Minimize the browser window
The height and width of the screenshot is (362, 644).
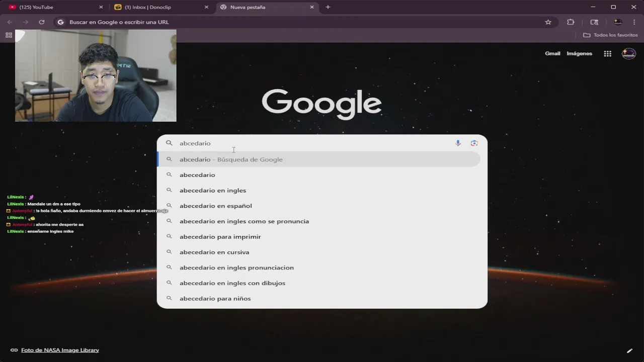(594, 7)
